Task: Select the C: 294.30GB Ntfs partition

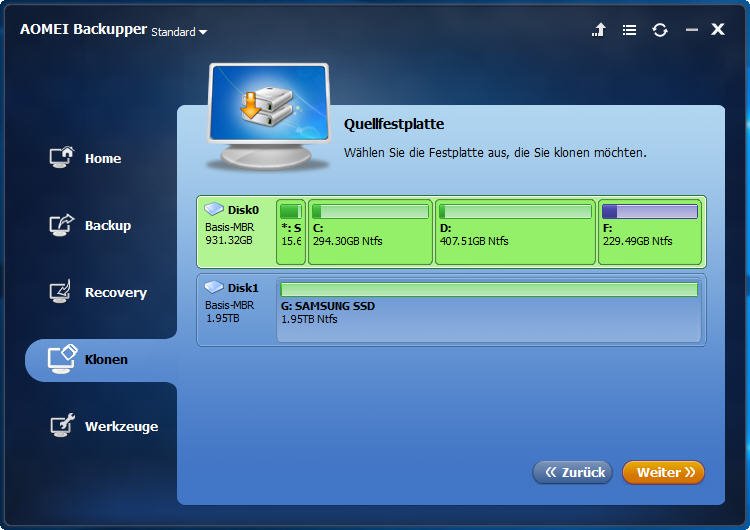Action: [370, 232]
